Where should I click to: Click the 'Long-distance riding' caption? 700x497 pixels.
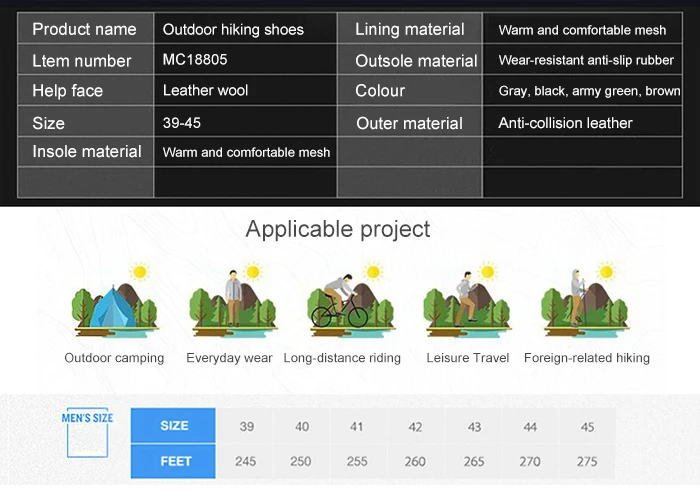342,358
